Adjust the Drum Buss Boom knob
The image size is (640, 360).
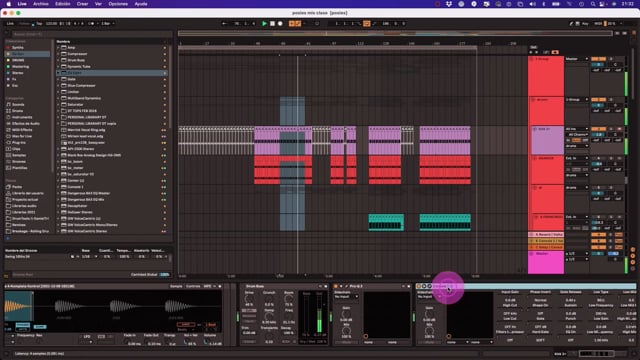pos(289,299)
